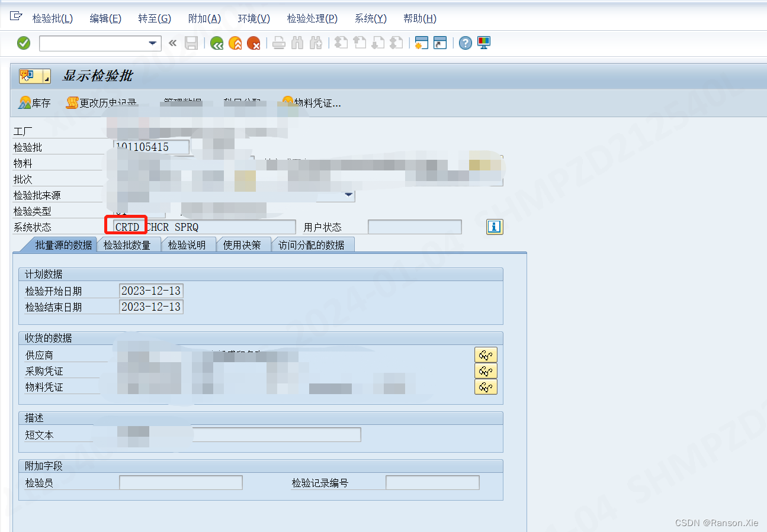
Task: Display material document via glasses icon
Action: click(x=486, y=387)
